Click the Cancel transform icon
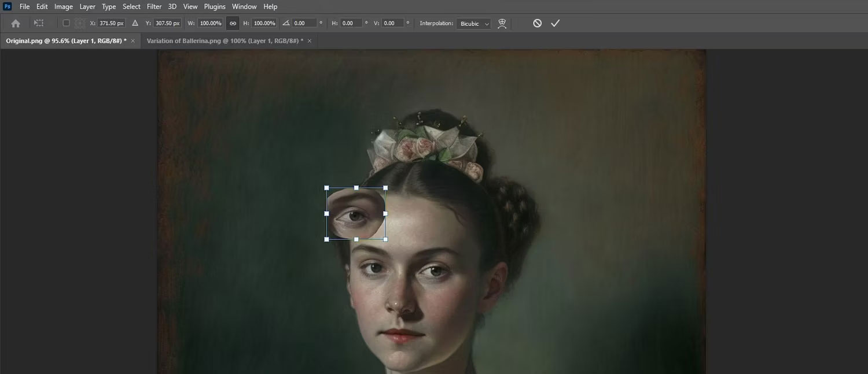 click(x=536, y=23)
